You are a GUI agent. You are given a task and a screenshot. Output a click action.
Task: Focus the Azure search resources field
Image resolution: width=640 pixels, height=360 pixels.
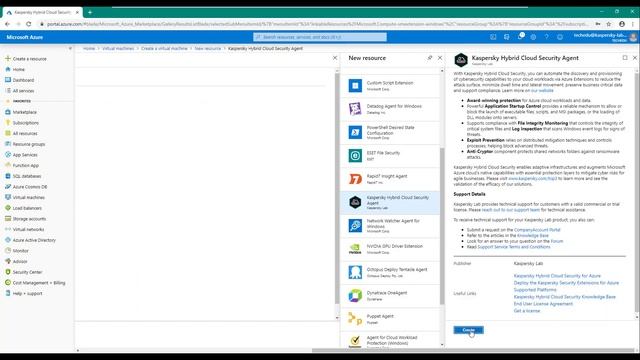[x=320, y=37]
